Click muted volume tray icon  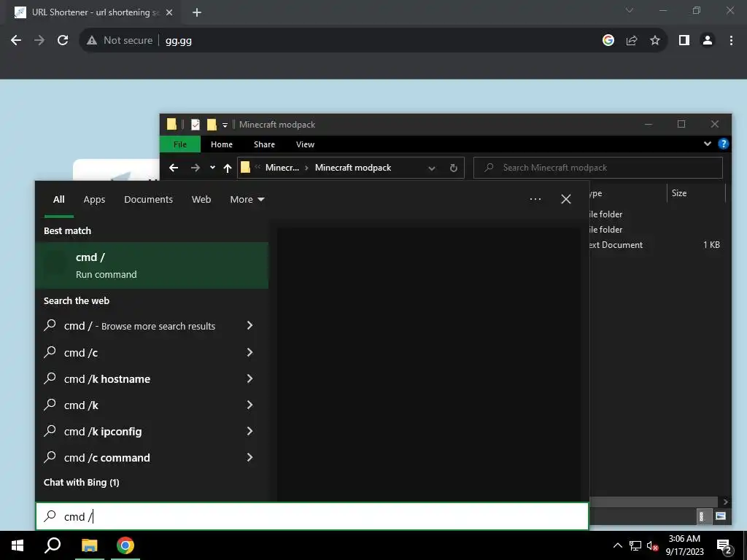pos(653,545)
